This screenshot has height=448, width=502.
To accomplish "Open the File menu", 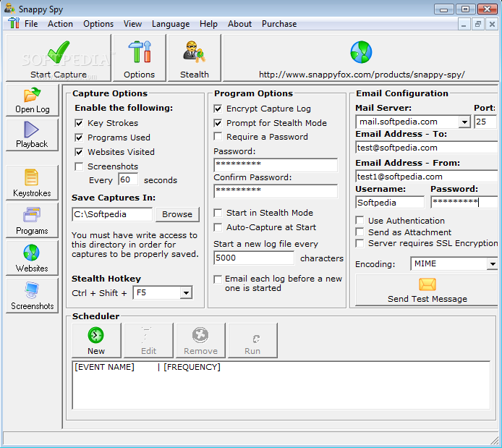I will [31, 24].
